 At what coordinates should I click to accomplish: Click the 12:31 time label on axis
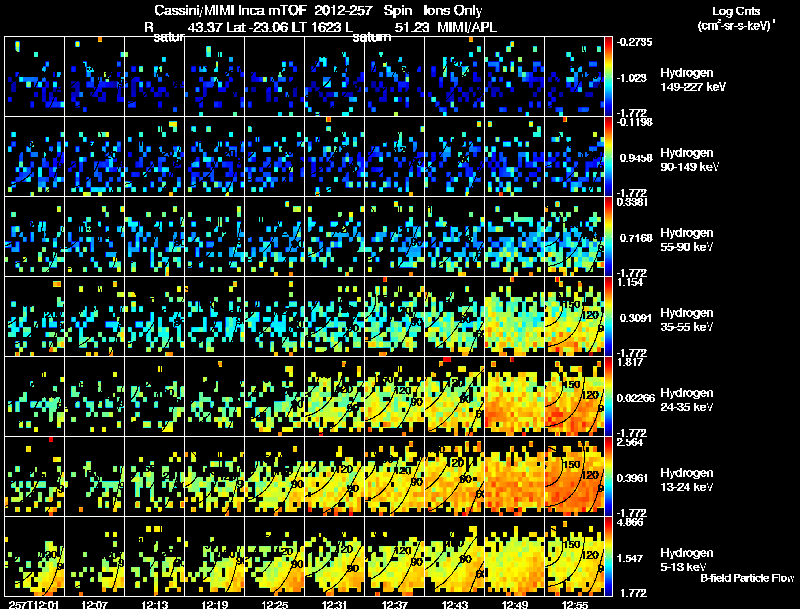[x=335, y=604]
